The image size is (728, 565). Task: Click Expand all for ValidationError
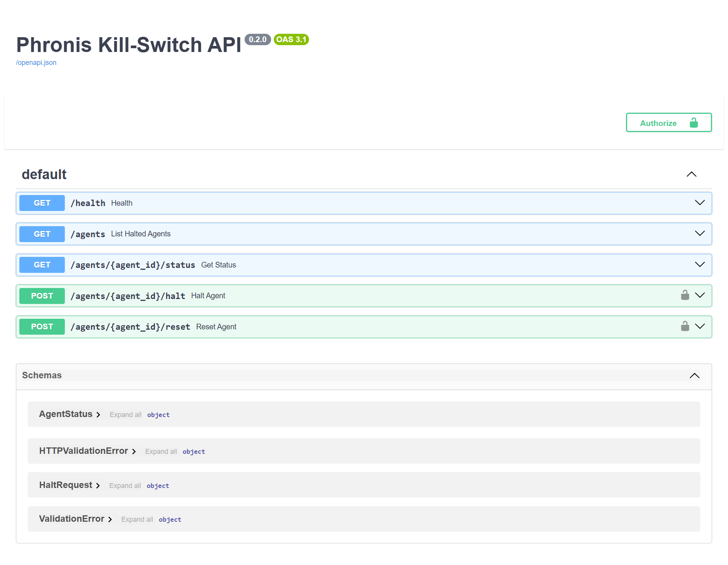tap(137, 519)
